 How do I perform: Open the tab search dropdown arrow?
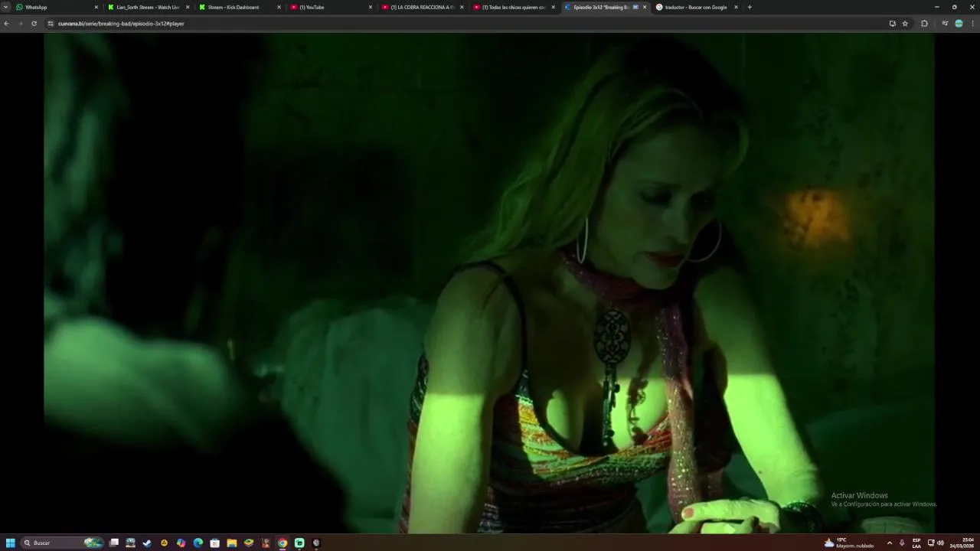[x=5, y=7]
